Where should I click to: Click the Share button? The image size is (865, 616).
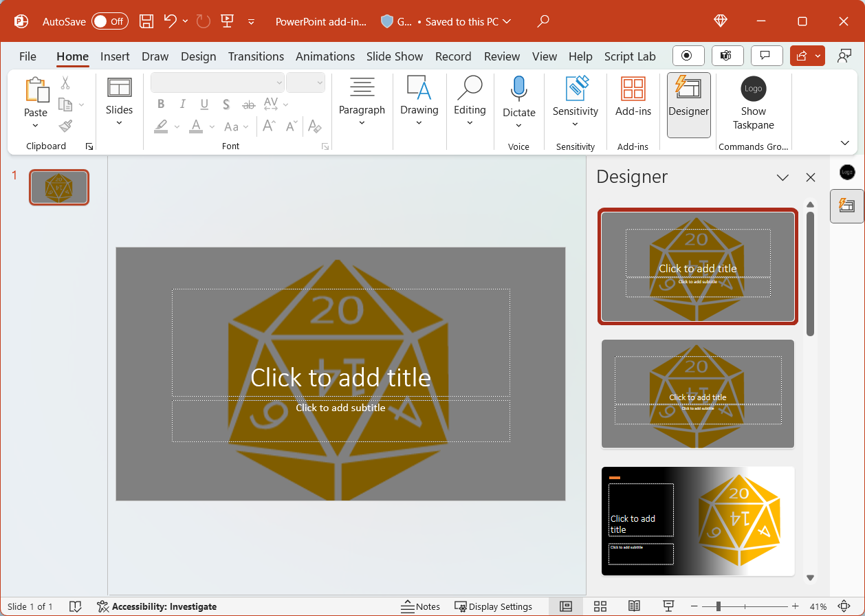pos(802,56)
